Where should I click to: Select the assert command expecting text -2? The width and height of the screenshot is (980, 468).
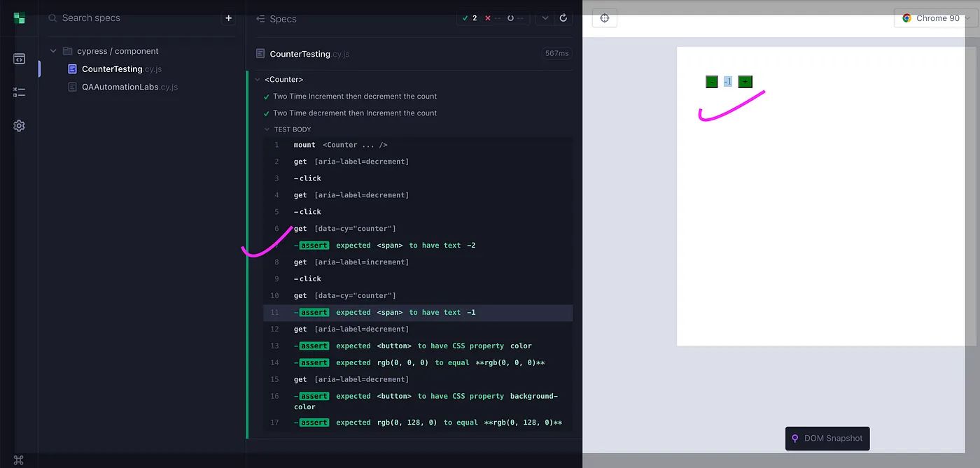[x=406, y=246]
